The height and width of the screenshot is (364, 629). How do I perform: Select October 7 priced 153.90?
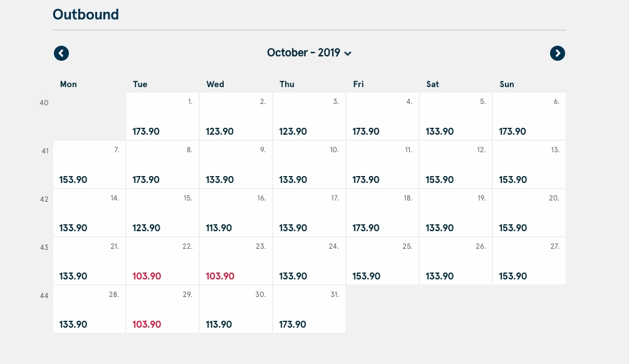[90, 165]
